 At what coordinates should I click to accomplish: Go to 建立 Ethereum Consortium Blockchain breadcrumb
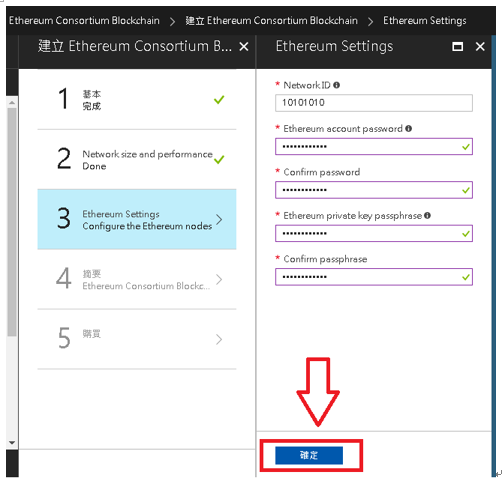pyautogui.click(x=272, y=21)
